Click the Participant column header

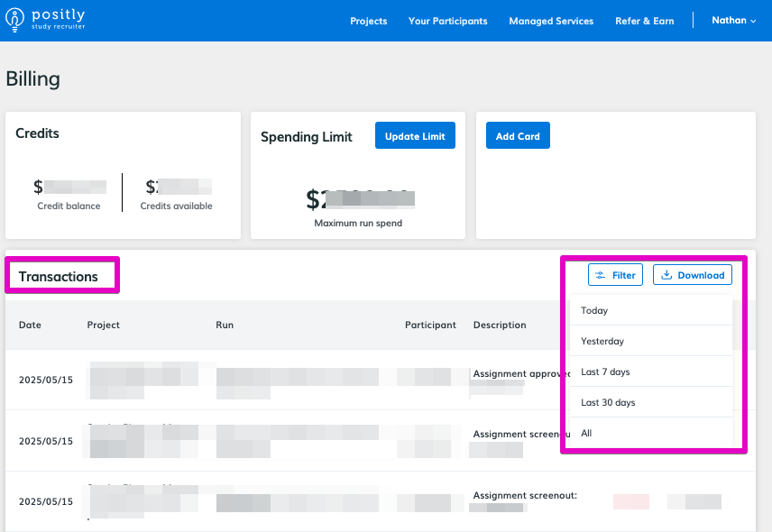[x=430, y=325]
